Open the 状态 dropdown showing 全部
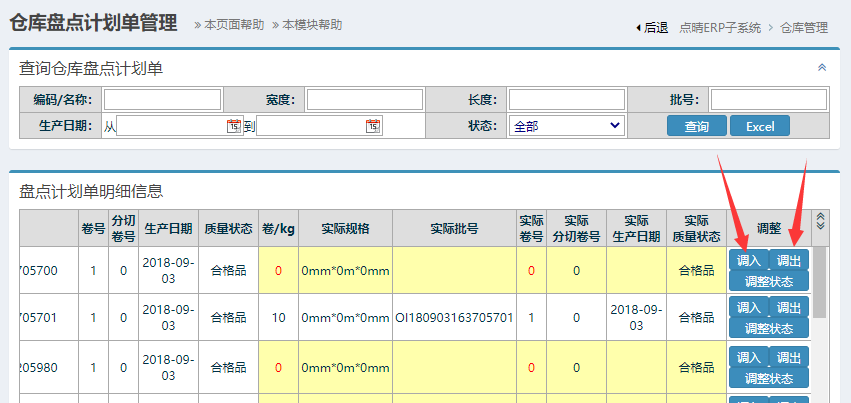This screenshot has height=403, width=851. (x=567, y=126)
